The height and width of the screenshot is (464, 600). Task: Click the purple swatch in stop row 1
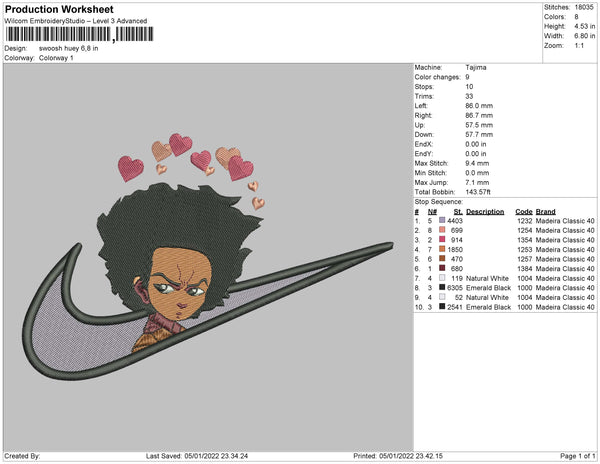point(442,220)
